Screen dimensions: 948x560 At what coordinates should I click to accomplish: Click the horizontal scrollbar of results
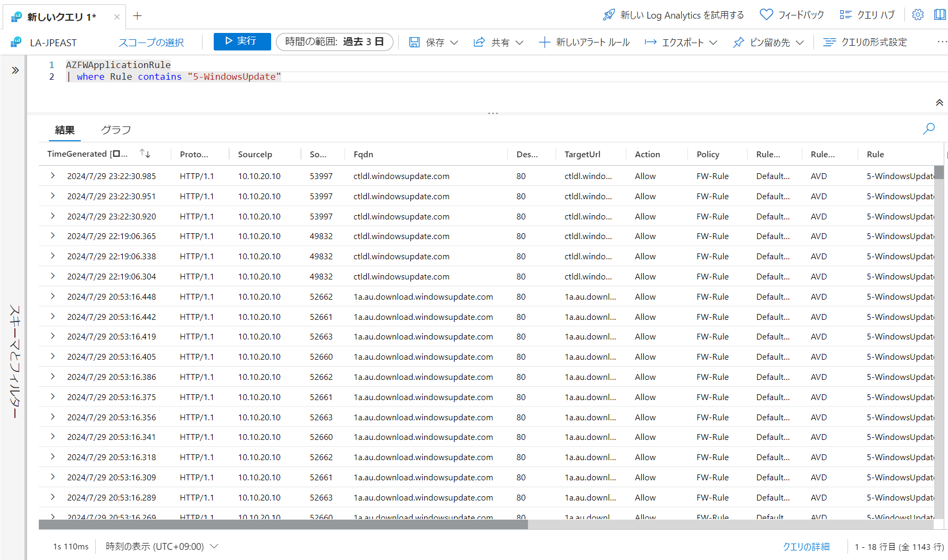283,525
